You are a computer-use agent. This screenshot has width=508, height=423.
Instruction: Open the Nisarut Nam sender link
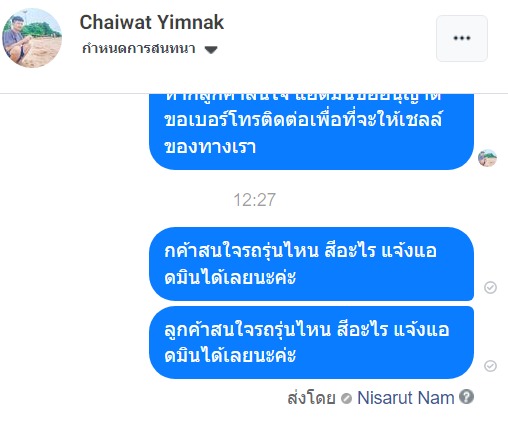click(x=406, y=398)
